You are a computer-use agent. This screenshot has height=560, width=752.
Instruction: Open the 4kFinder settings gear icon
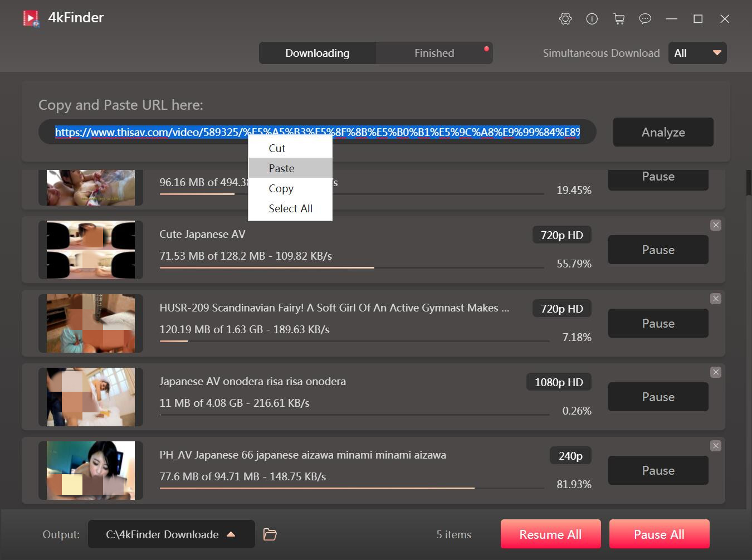(x=565, y=18)
